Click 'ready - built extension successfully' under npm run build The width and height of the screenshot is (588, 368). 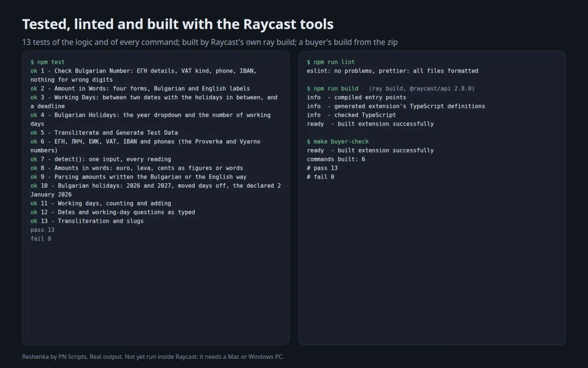click(370, 124)
